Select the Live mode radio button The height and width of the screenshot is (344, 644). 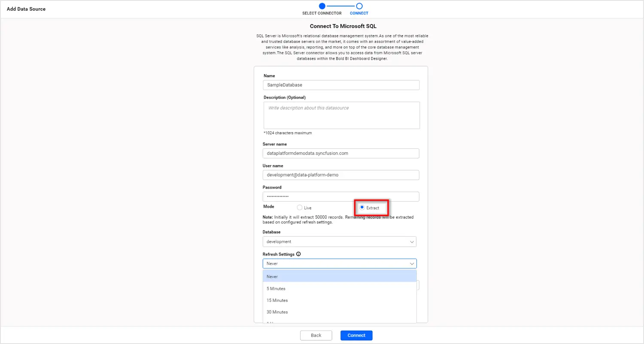tap(300, 208)
